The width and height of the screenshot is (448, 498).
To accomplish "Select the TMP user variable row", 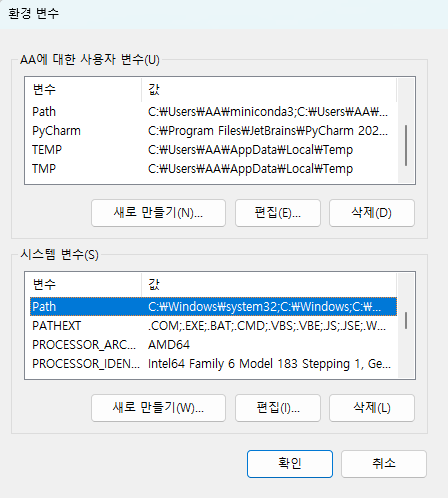I will coord(213,169).
